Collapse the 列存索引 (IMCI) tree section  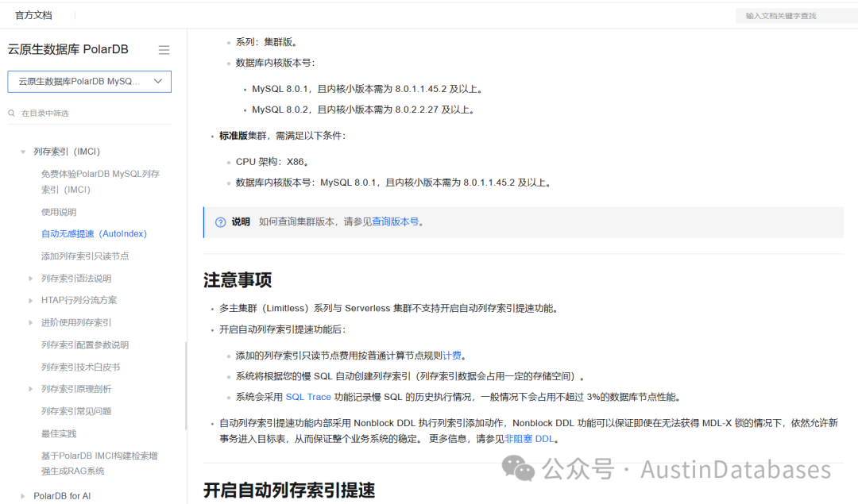click(x=23, y=152)
